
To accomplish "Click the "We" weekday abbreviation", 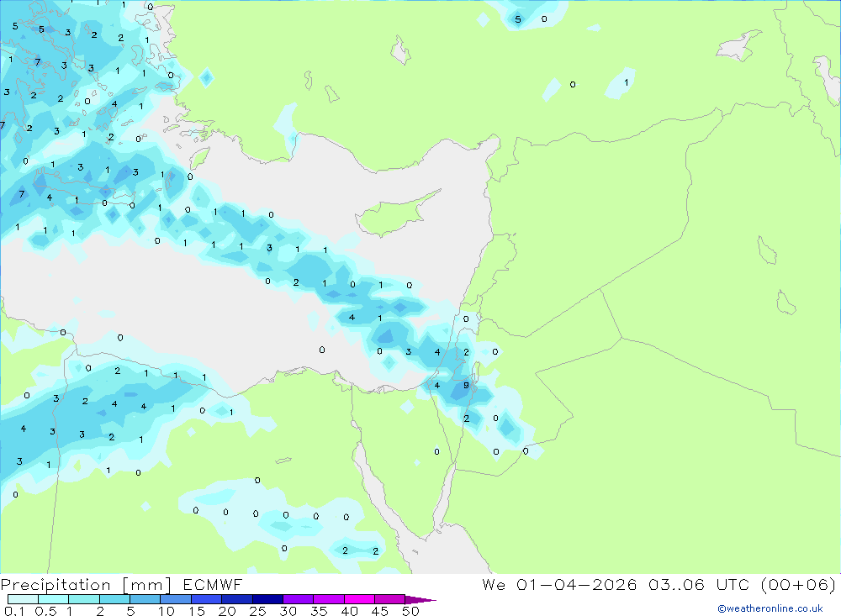I will [494, 584].
